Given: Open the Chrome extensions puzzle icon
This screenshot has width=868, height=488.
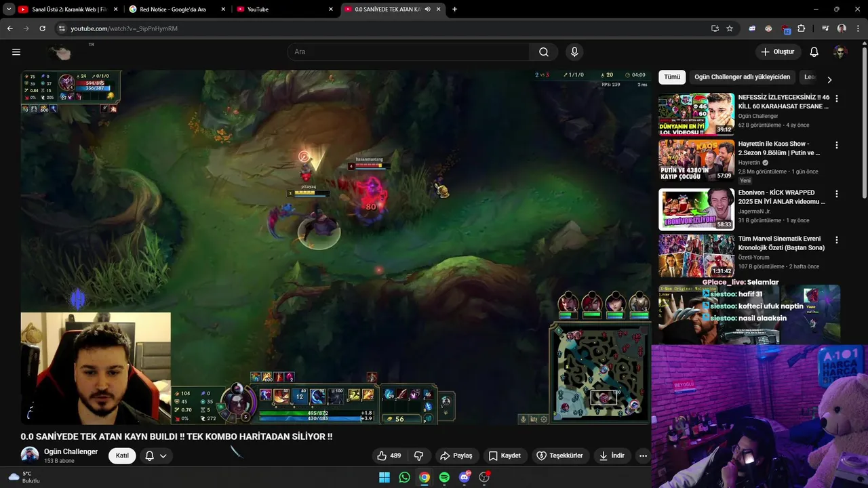Looking at the screenshot, I should coord(802,28).
